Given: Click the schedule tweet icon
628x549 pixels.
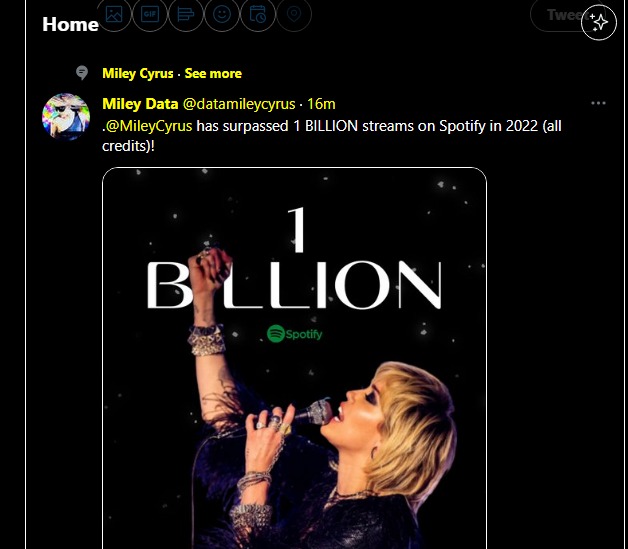Looking at the screenshot, I should click(x=258, y=14).
